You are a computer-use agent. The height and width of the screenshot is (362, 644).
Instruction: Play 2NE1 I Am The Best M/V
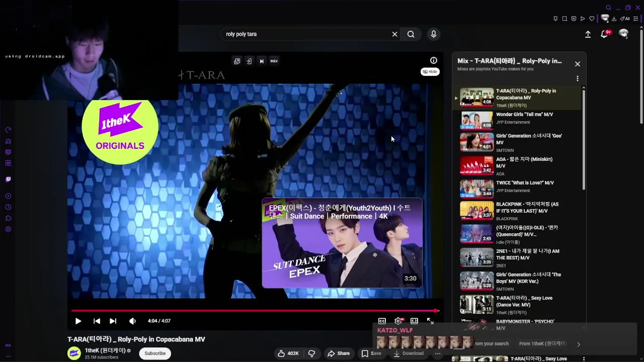(x=521, y=258)
